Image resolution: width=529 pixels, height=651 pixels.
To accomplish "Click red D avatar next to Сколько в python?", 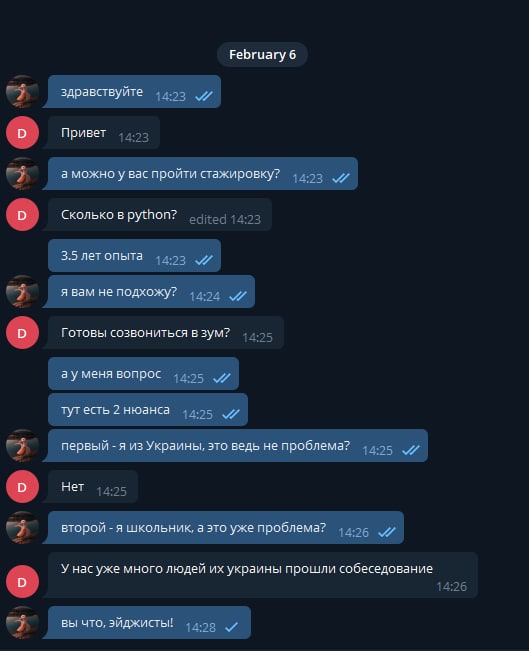I will click(22, 215).
